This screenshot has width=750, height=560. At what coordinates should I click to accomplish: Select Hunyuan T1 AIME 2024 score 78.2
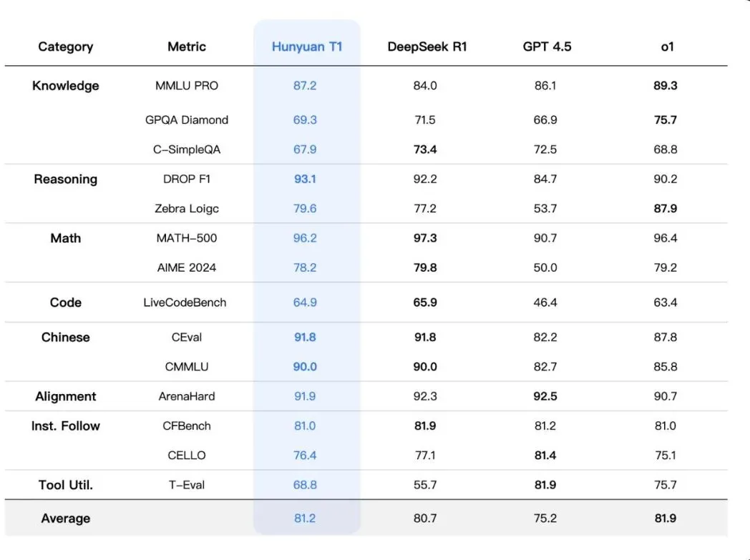pos(305,268)
